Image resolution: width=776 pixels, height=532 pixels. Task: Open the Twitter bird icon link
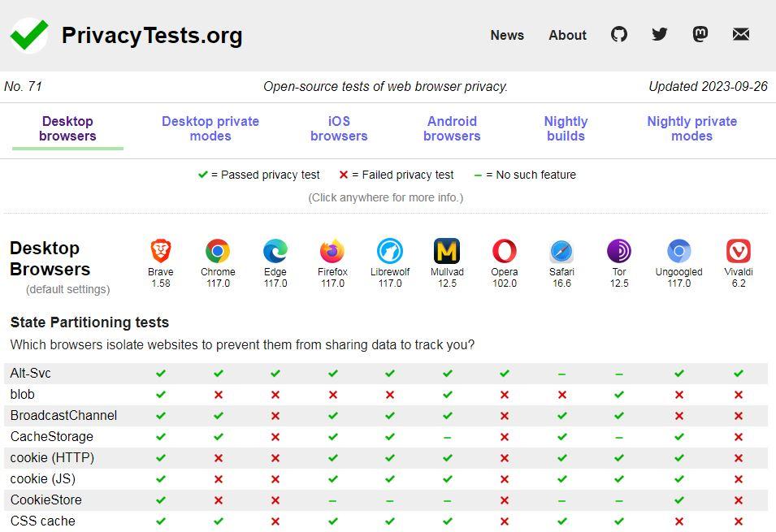pyautogui.click(x=659, y=34)
